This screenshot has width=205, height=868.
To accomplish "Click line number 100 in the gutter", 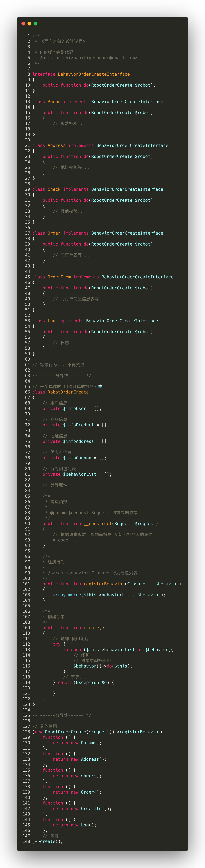I will (x=26, y=578).
